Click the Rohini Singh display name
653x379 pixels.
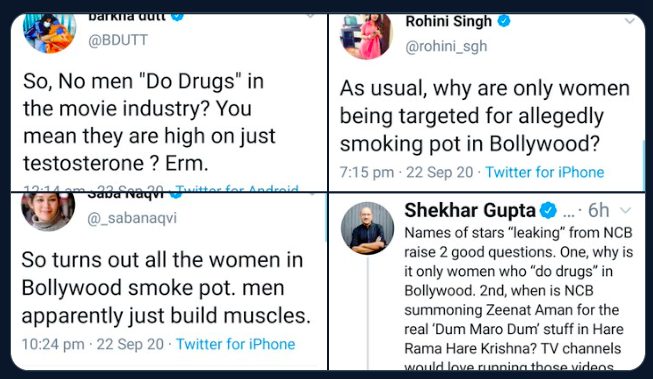(449, 21)
